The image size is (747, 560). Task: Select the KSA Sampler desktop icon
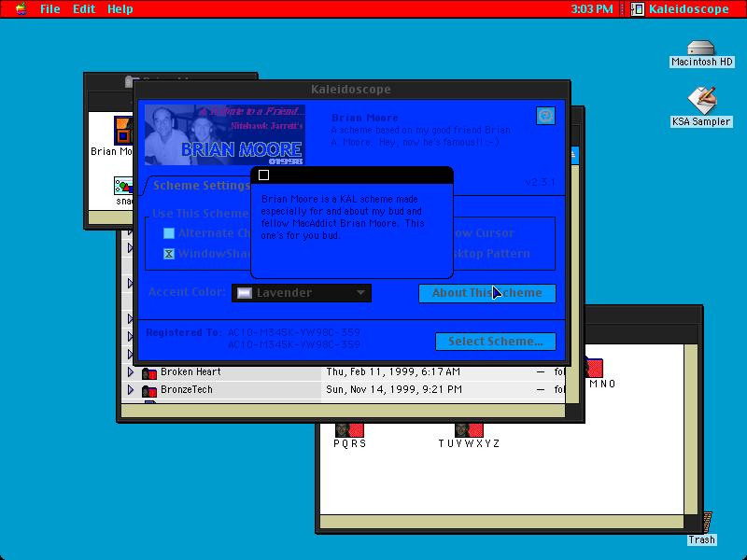click(x=701, y=101)
